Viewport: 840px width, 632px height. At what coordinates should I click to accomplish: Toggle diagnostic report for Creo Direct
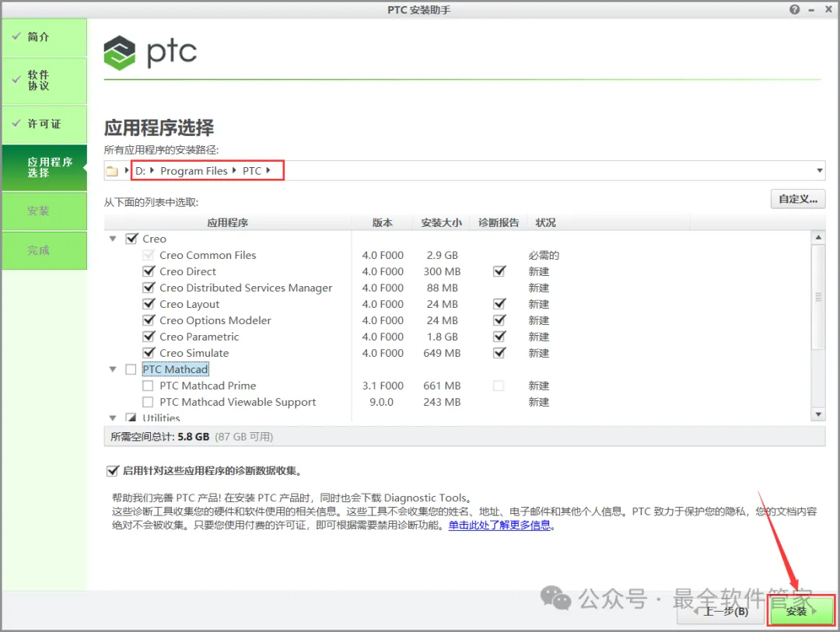[499, 271]
